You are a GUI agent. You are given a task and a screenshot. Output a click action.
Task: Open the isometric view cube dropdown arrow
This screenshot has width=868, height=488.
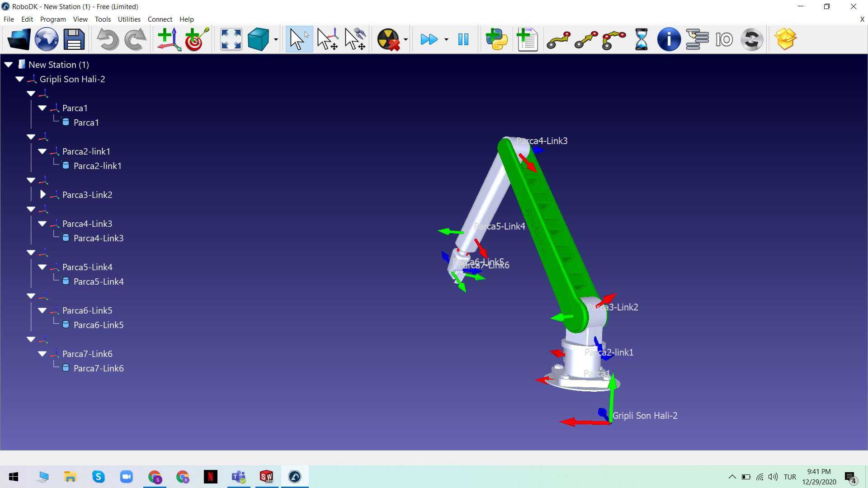(276, 40)
